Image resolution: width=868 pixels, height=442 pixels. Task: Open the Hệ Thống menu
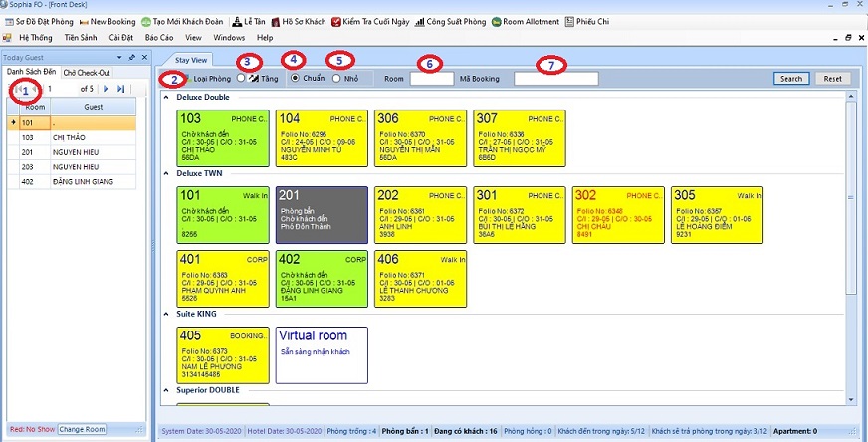coord(36,38)
